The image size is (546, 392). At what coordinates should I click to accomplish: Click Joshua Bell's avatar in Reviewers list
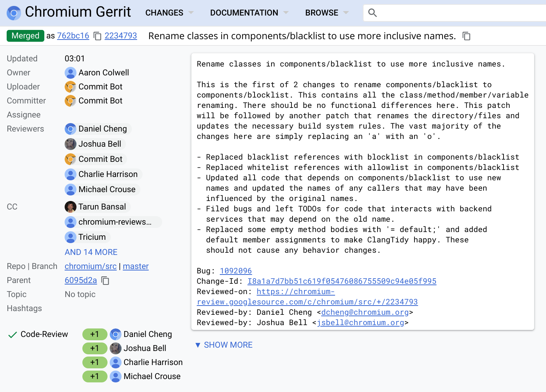(70, 144)
